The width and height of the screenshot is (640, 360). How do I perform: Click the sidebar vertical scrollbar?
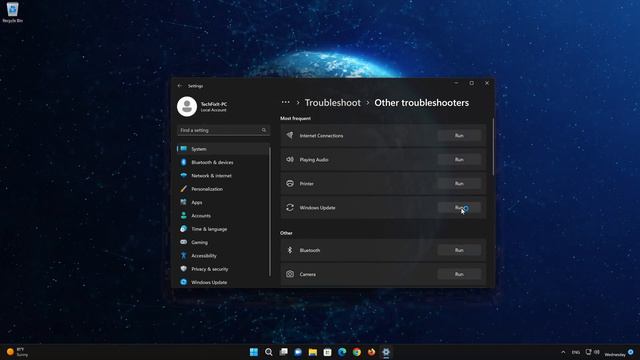tap(270, 211)
